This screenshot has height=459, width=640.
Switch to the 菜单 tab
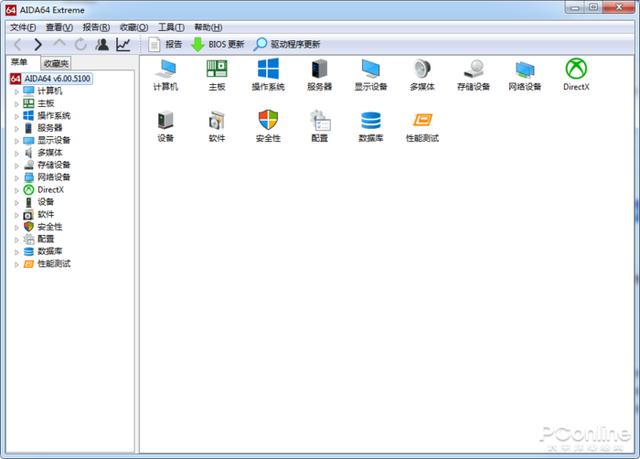[x=19, y=62]
